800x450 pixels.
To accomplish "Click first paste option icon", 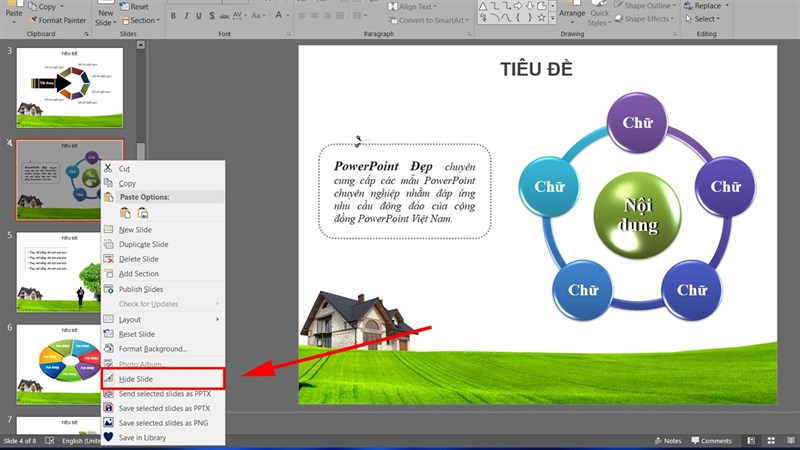I will click(125, 213).
